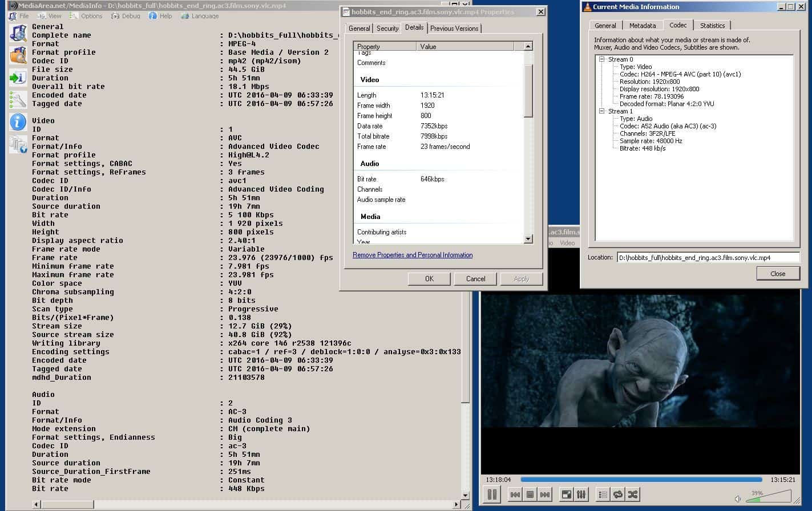Select Channels: 3F2R/LFE row in Stream 1
This screenshot has height=511, width=812.
click(647, 133)
